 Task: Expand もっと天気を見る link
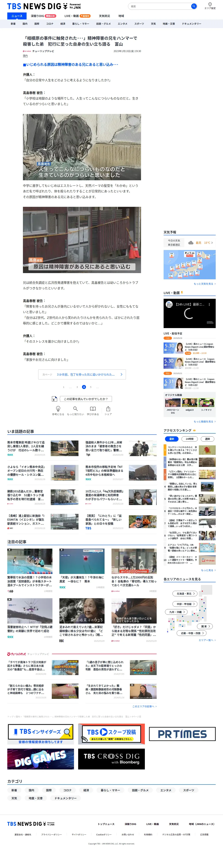(204, 284)
